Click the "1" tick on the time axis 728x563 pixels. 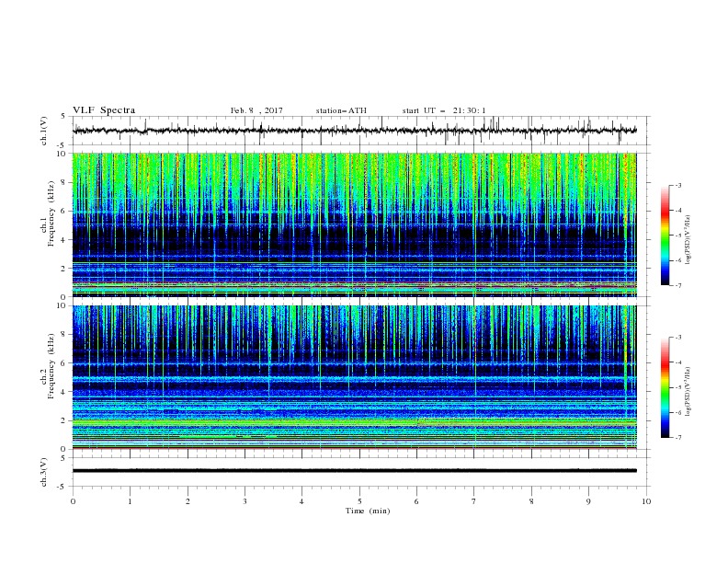coord(130,501)
